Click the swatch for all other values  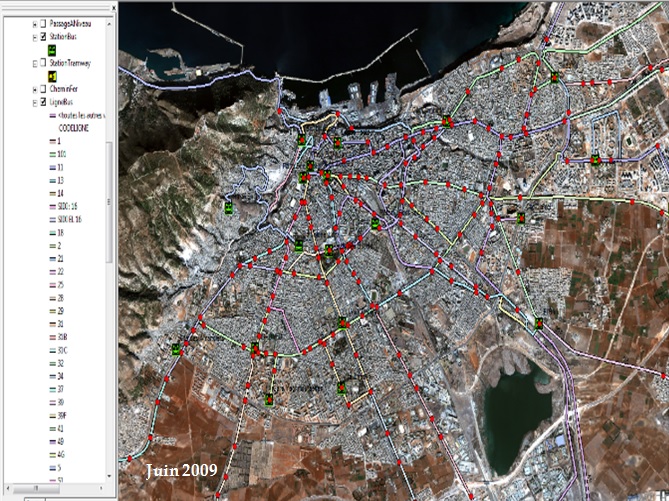51,115
